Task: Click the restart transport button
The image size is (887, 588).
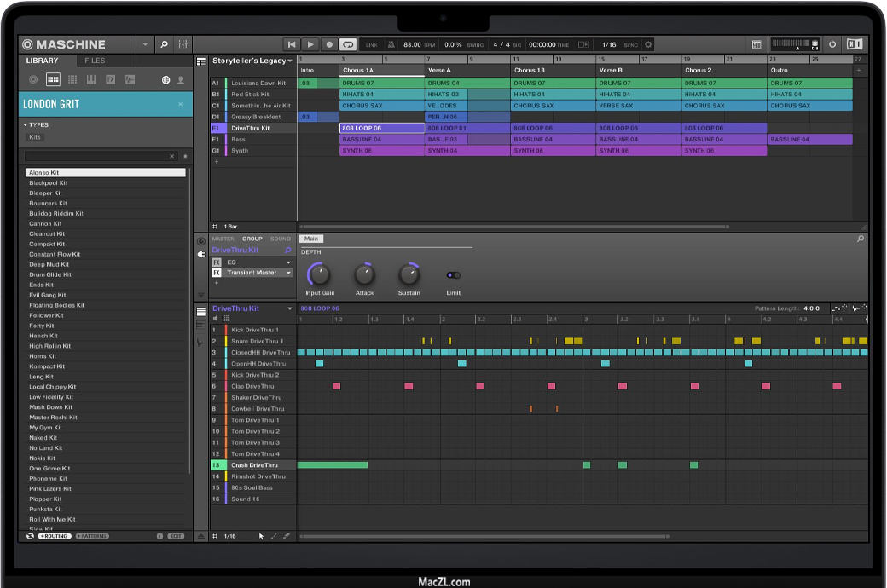Action: 292,44
